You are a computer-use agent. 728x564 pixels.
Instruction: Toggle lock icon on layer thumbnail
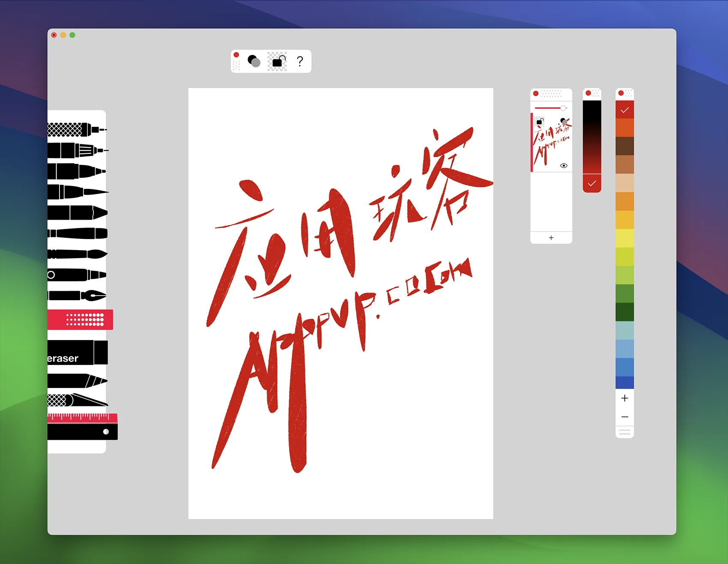pyautogui.click(x=539, y=122)
